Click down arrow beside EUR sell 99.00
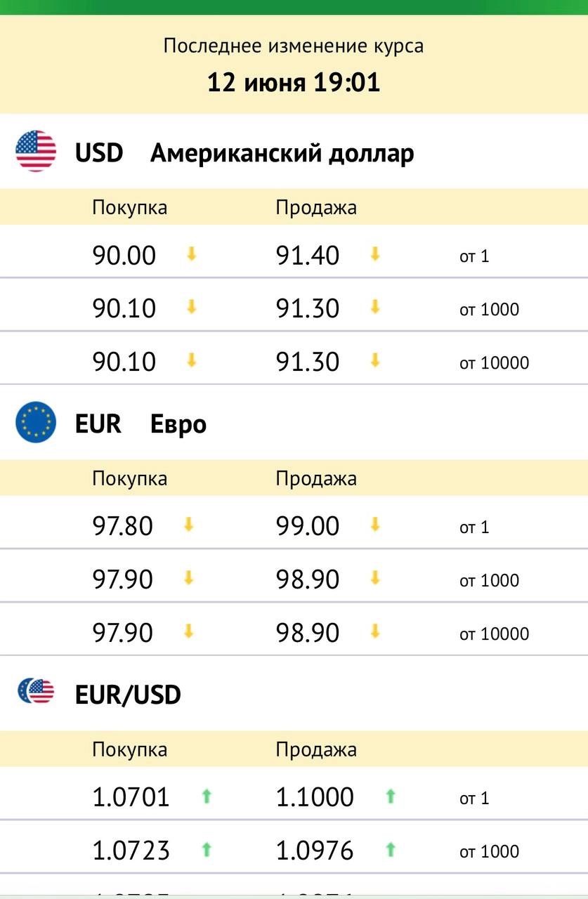The height and width of the screenshot is (899, 588). click(x=375, y=525)
